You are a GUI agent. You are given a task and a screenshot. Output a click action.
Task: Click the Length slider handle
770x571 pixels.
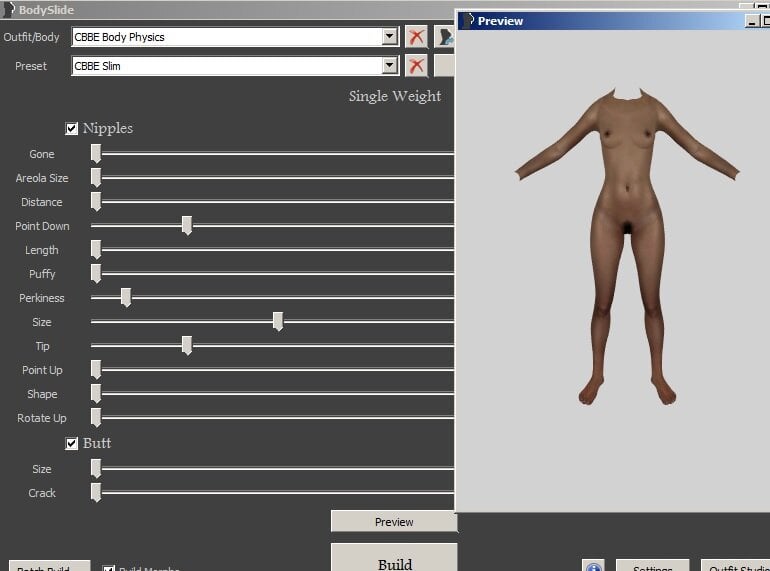(x=96, y=250)
